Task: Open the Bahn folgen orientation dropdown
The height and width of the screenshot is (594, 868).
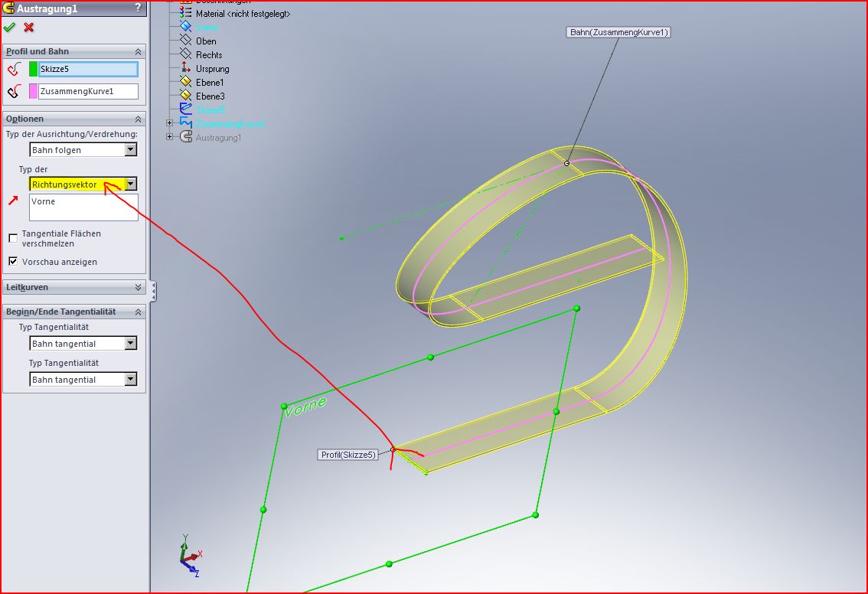Action: point(131,149)
